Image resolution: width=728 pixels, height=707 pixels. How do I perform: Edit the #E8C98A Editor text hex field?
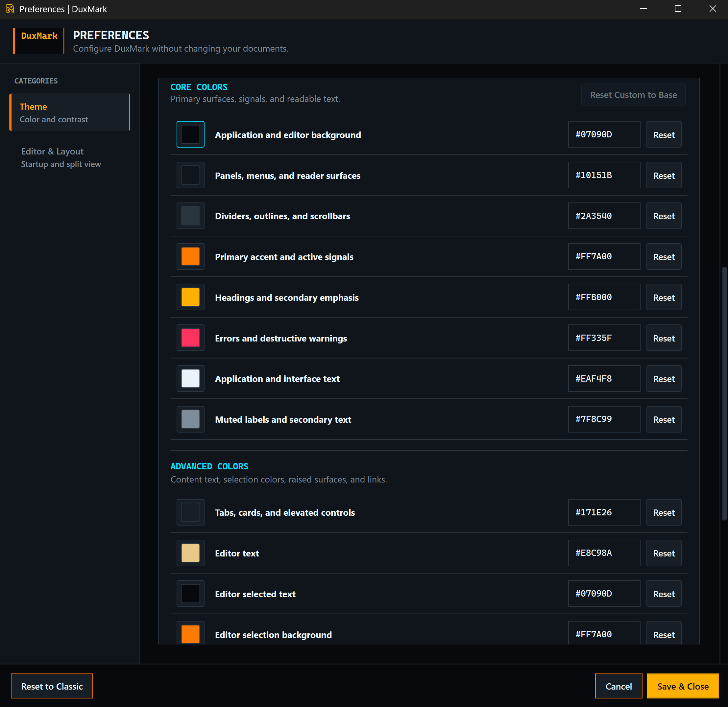pyautogui.click(x=604, y=553)
